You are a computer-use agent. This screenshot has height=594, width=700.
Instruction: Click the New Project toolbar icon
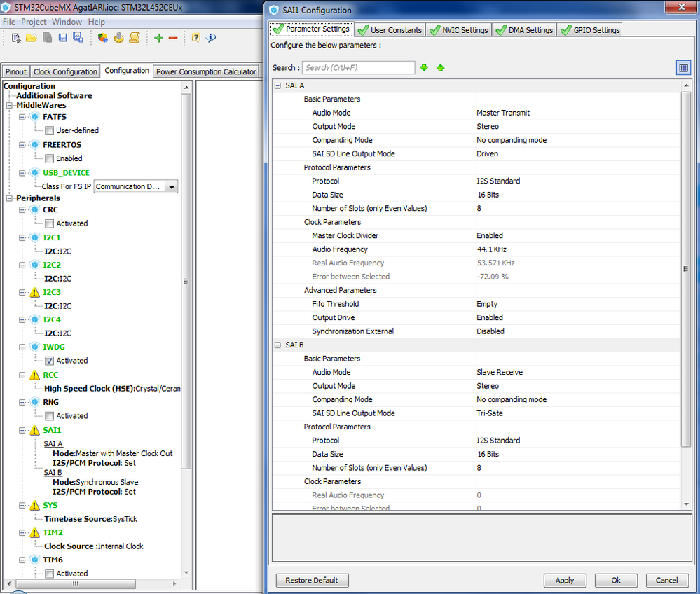16,38
